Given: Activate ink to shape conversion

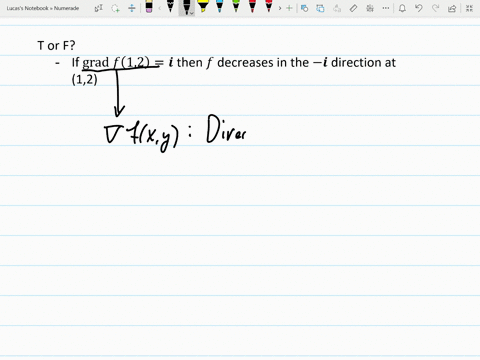Looking at the screenshot, I should pyautogui.click(x=320, y=8).
